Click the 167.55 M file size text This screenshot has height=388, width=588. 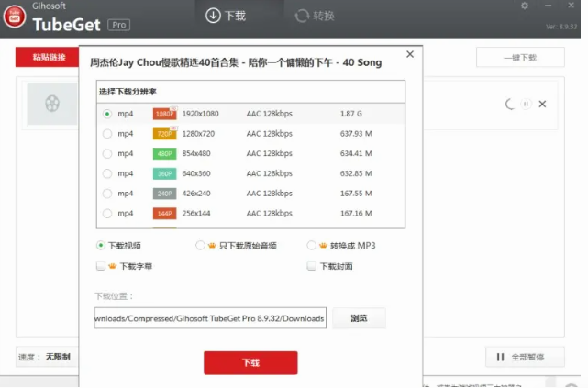(x=356, y=194)
